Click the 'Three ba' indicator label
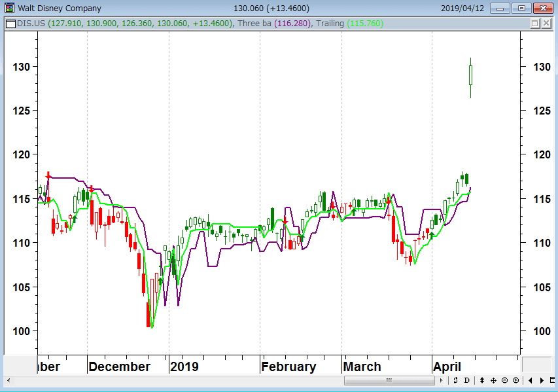Screen dimensions: 558x392 (x=254, y=24)
